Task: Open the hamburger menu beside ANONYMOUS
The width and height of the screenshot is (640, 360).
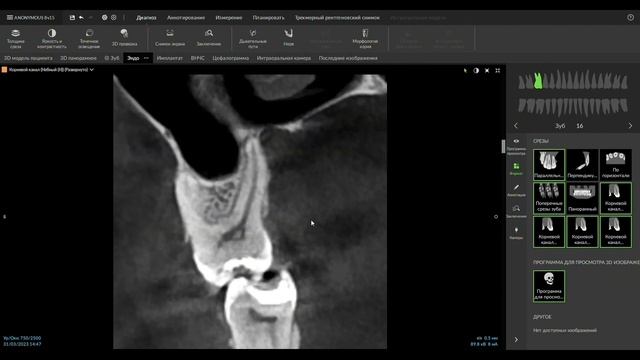Action: [x=9, y=18]
